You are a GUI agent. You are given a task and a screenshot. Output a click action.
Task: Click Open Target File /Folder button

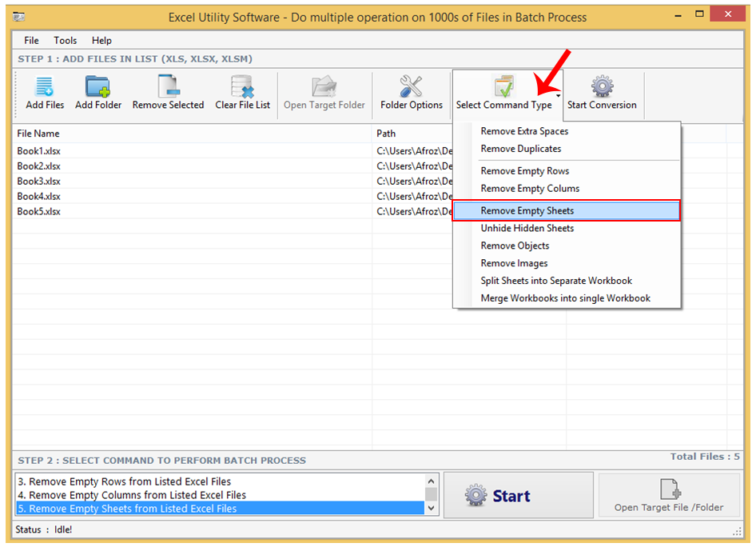669,495
